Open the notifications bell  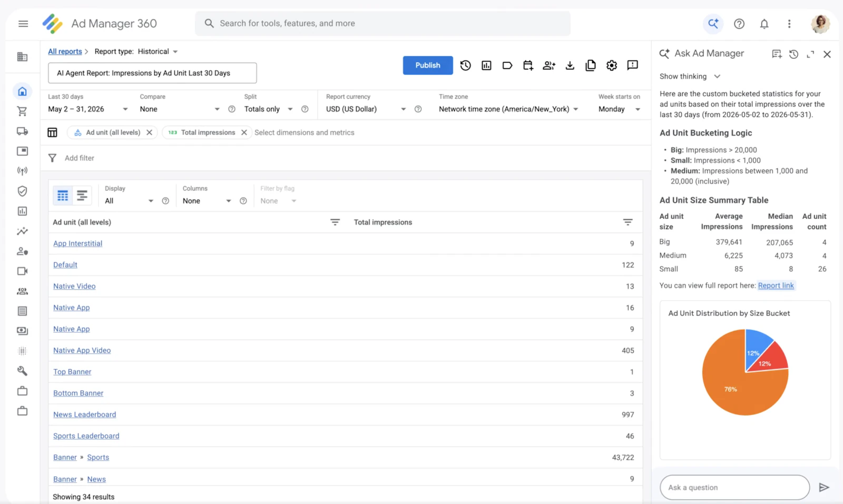click(x=764, y=24)
